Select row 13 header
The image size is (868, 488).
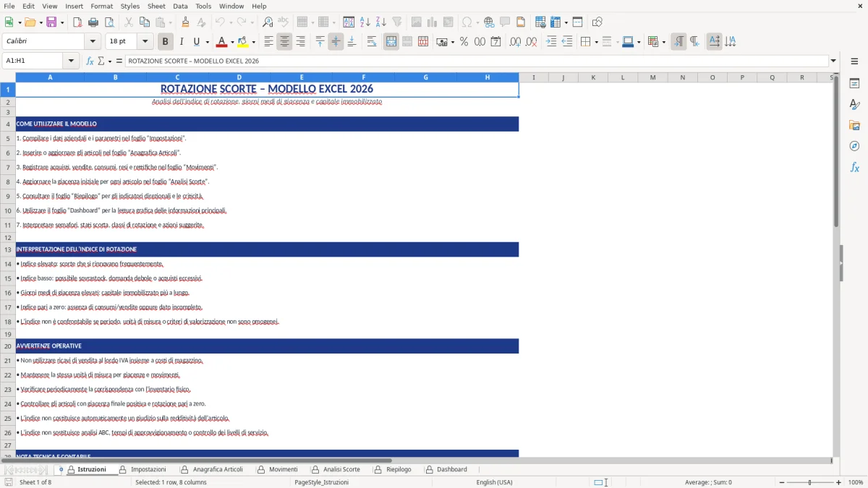[x=7, y=249]
